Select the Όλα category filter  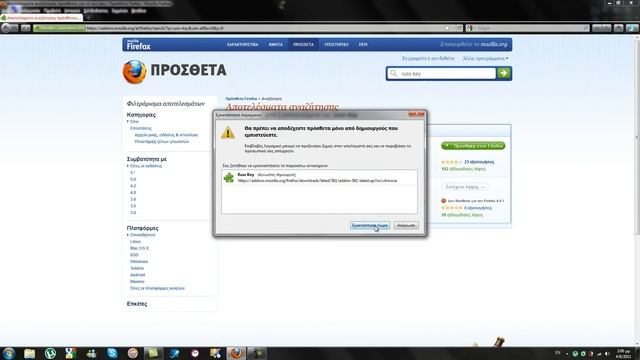[x=134, y=122]
